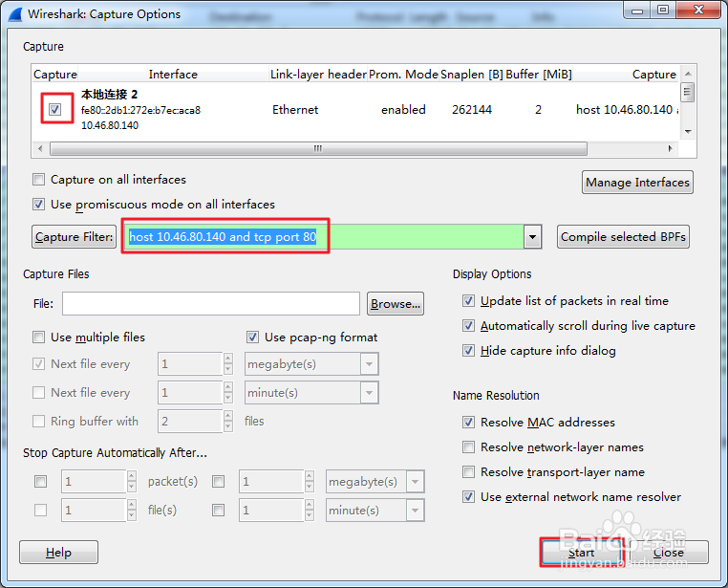Click the Snaplen [B] column header
Screen dimensions: 728x588
472,75
